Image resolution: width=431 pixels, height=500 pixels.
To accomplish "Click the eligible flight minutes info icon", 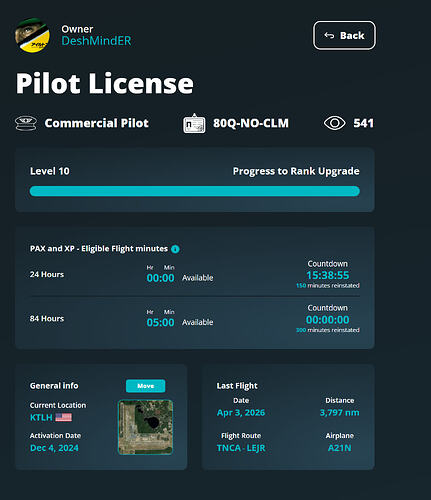I will click(175, 249).
